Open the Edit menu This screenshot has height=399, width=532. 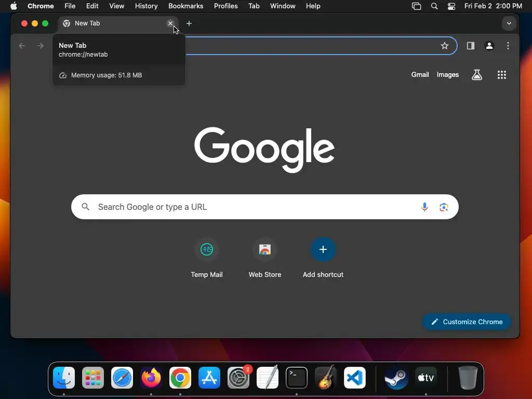click(92, 6)
